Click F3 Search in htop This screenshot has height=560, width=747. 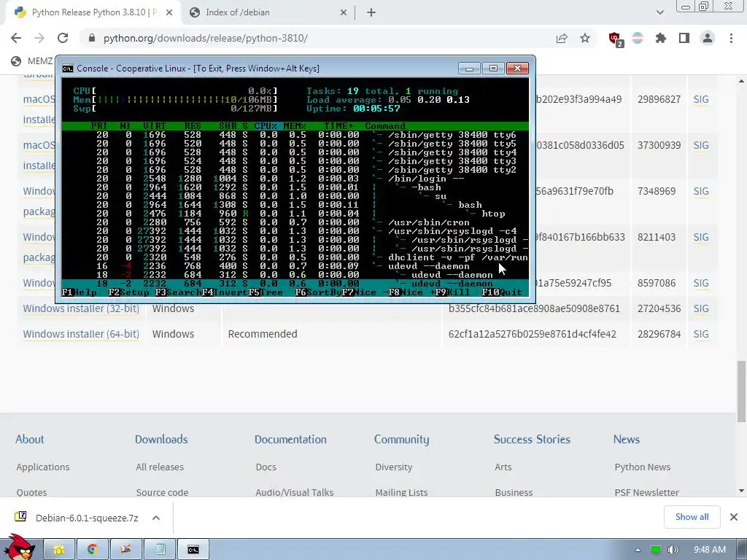[x=177, y=292]
